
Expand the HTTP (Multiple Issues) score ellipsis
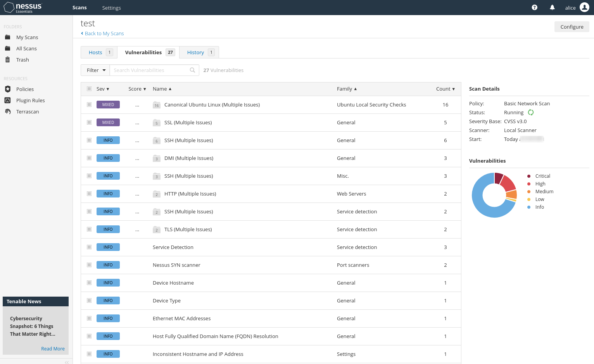point(137,194)
